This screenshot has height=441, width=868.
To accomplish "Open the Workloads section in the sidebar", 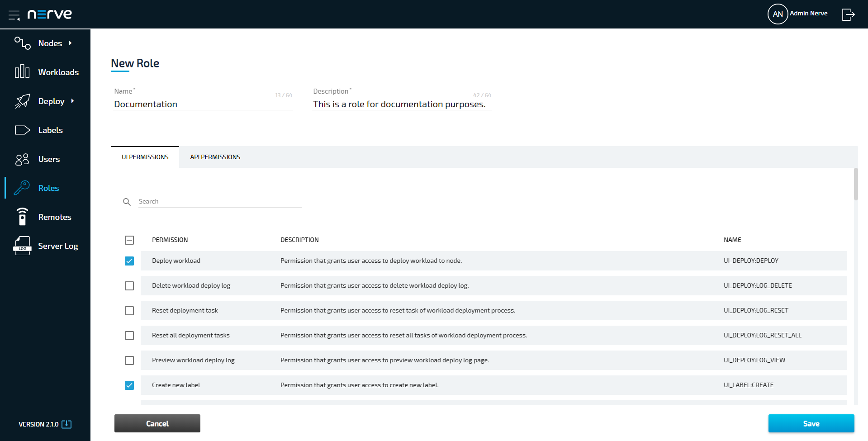I will 58,72.
